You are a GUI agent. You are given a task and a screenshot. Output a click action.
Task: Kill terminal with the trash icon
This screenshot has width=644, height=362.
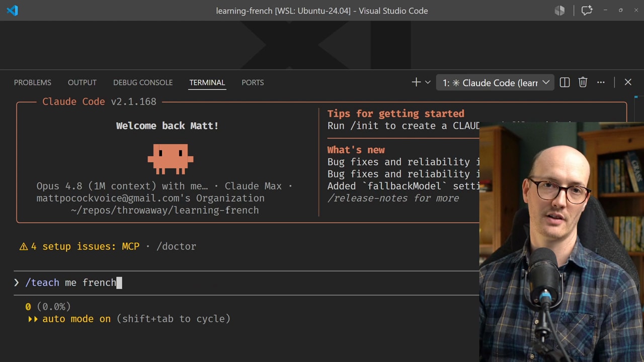pos(583,82)
